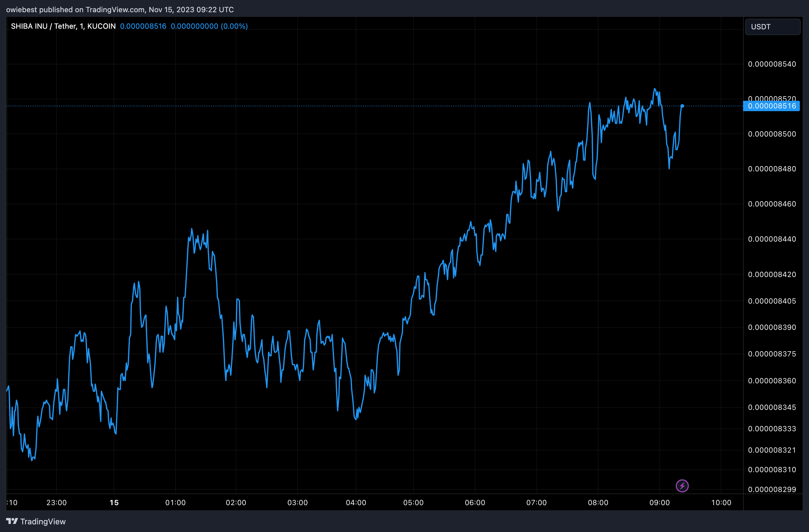Image resolution: width=809 pixels, height=532 pixels.
Task: Click the owiebest published header text
Action: (x=120, y=9)
